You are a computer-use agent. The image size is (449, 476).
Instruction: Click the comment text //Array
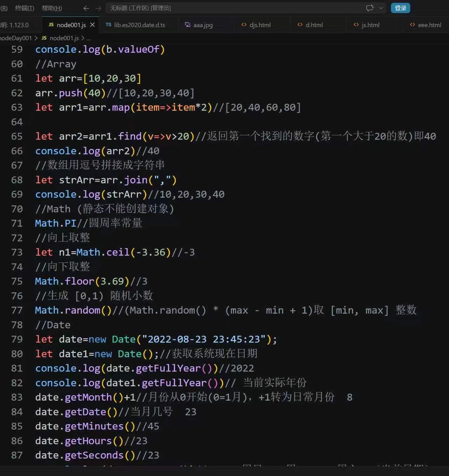pos(56,64)
